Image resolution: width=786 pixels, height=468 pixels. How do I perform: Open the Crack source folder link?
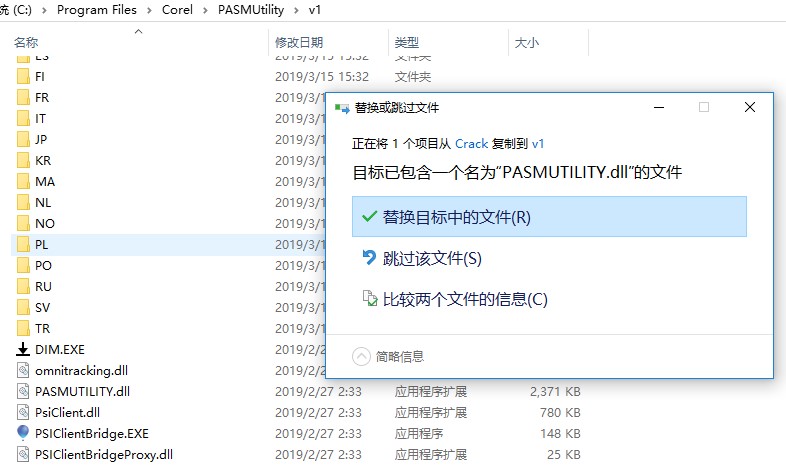click(471, 143)
